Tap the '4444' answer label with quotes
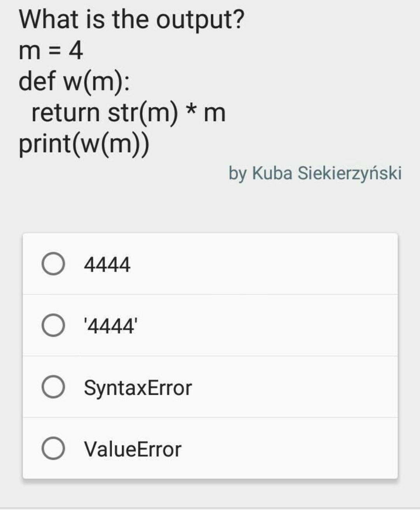This screenshot has width=420, height=510. (110, 326)
